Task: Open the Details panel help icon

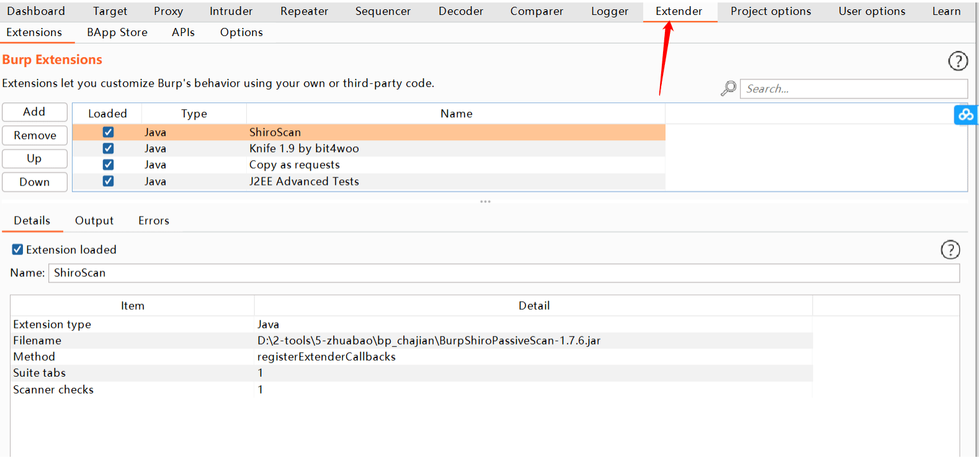Action: point(950,249)
